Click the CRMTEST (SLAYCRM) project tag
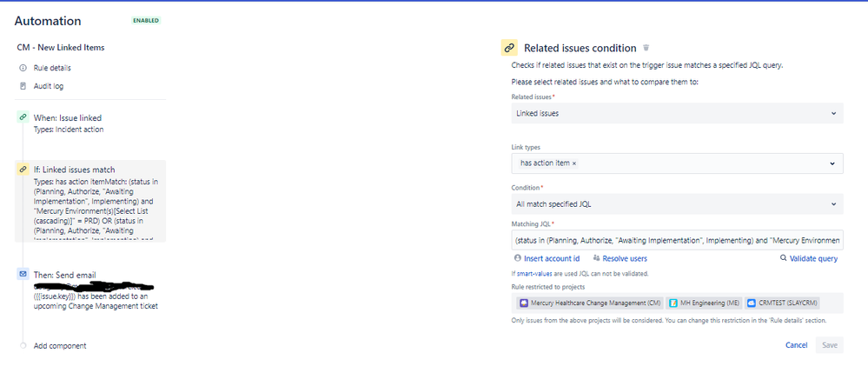Screen dimensions: 868x373 click(782, 303)
